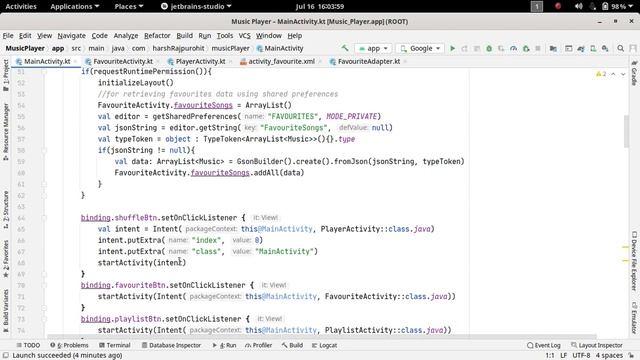Open the Emulator side panel
Viewport: 640px width, 360px height.
coord(634,318)
